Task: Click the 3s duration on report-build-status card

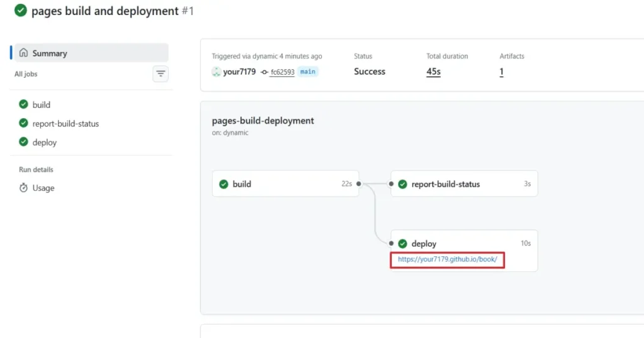Action: (528, 184)
